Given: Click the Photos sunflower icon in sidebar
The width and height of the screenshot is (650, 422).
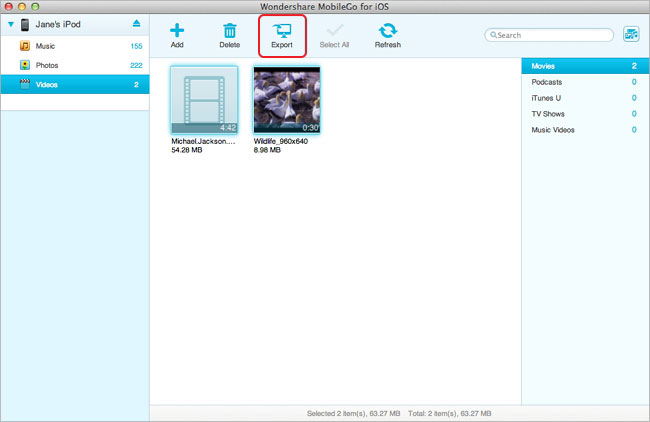Looking at the screenshot, I should pyautogui.click(x=25, y=65).
